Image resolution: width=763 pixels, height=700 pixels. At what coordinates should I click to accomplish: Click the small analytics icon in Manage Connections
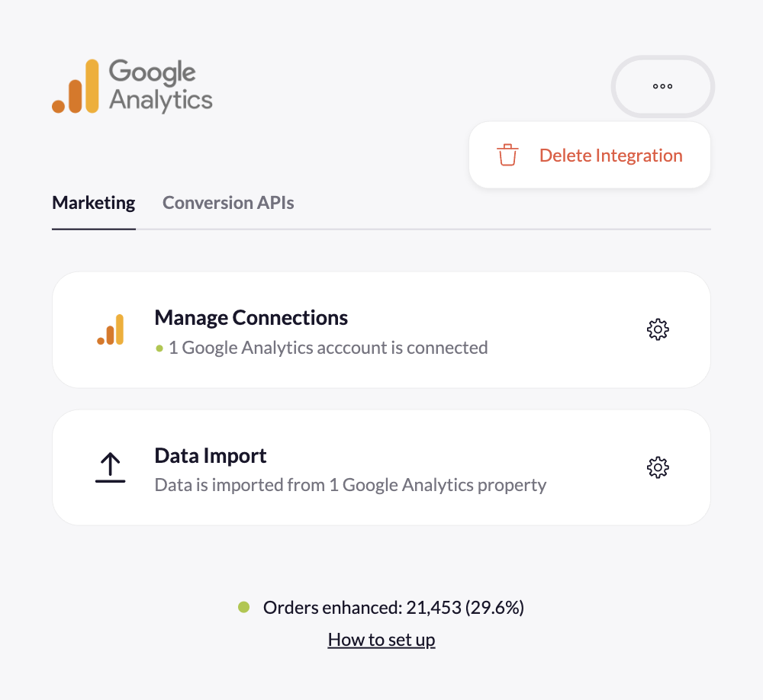point(111,329)
